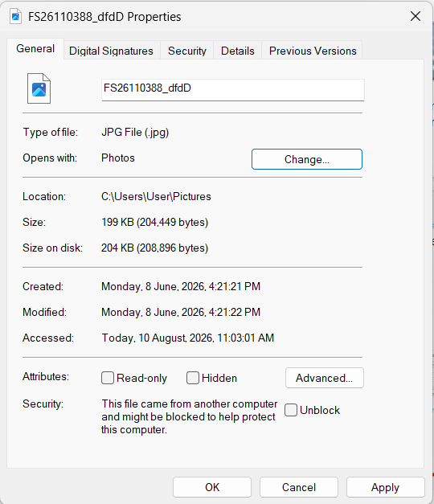Open Advanced... attributes dialog
The height and width of the screenshot is (504, 434).
(325, 378)
